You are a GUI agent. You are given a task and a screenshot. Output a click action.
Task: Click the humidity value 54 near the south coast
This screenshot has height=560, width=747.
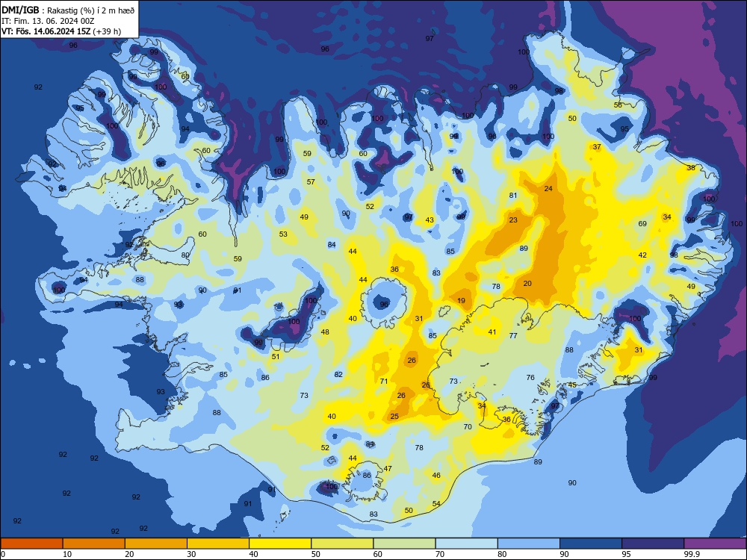click(x=436, y=504)
